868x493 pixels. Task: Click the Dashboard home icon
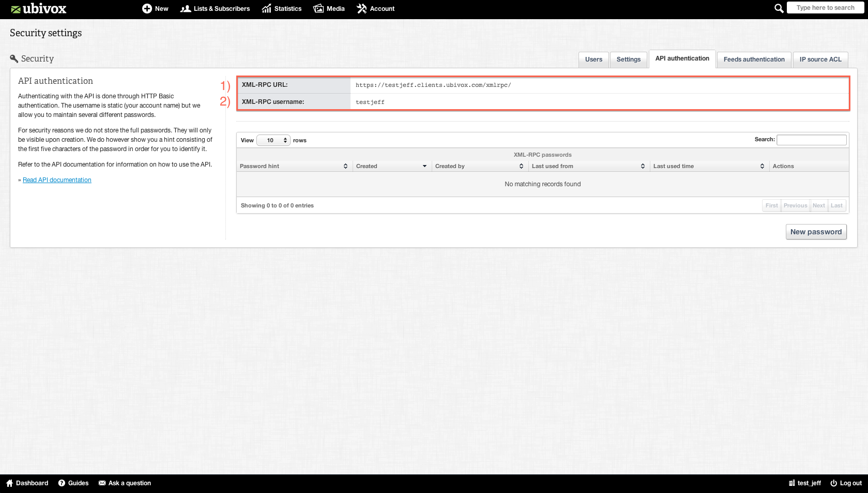coord(9,483)
